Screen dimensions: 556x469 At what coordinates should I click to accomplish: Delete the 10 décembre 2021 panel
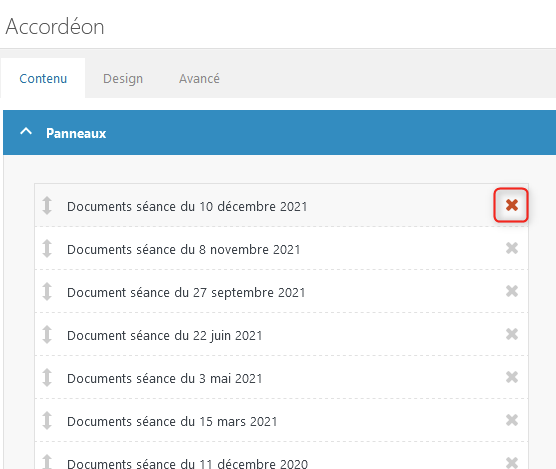click(511, 205)
